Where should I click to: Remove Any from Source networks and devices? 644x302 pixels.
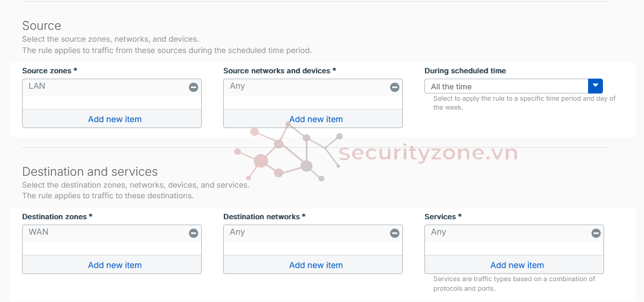point(395,88)
